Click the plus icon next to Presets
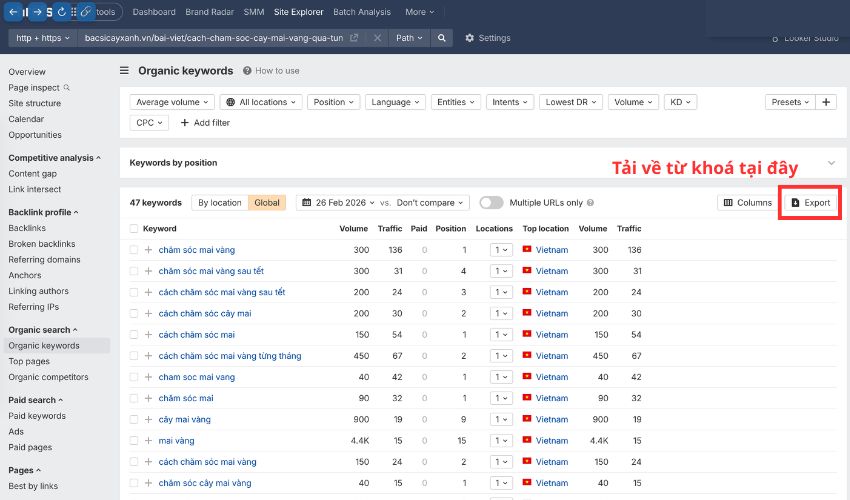Image resolution: width=850 pixels, height=500 pixels. pos(826,102)
